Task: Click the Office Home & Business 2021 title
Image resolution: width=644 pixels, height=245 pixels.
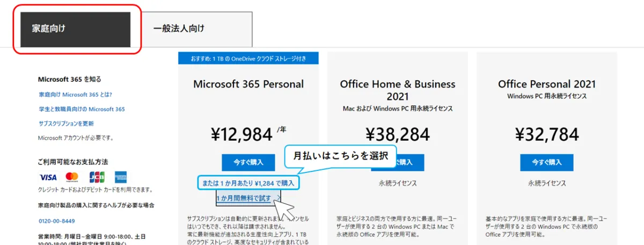Action: (x=397, y=90)
